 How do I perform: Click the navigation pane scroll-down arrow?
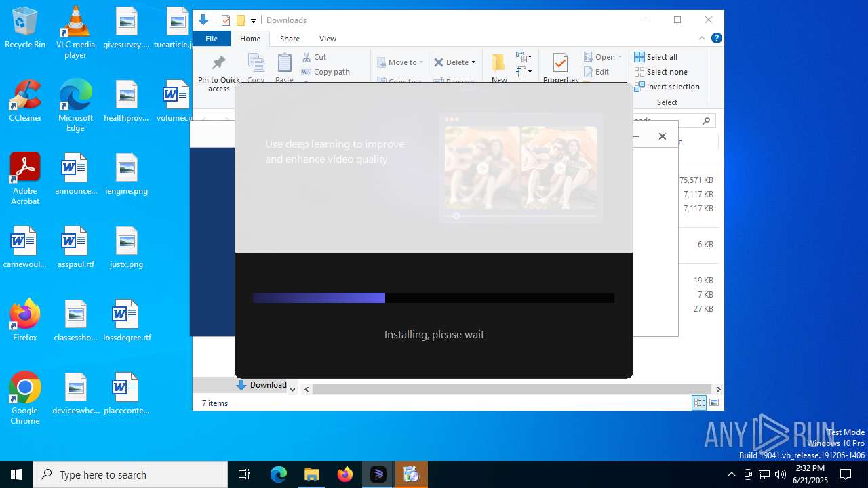click(x=292, y=389)
